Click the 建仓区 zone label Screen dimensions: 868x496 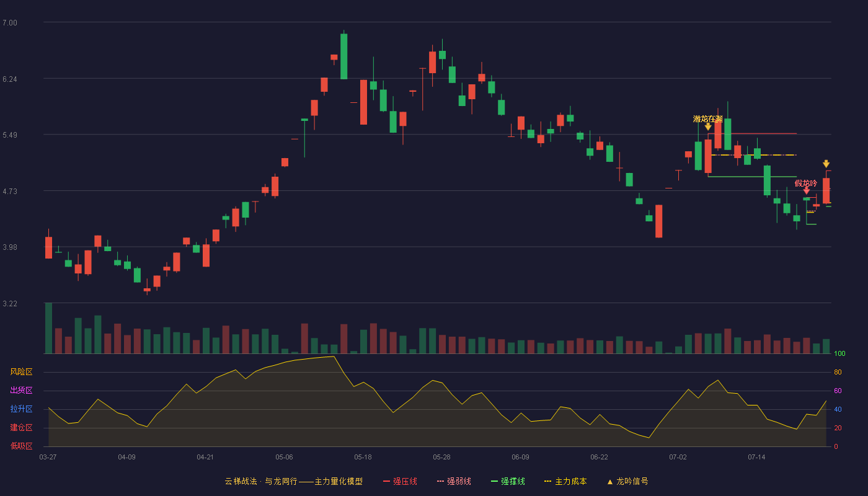point(22,428)
